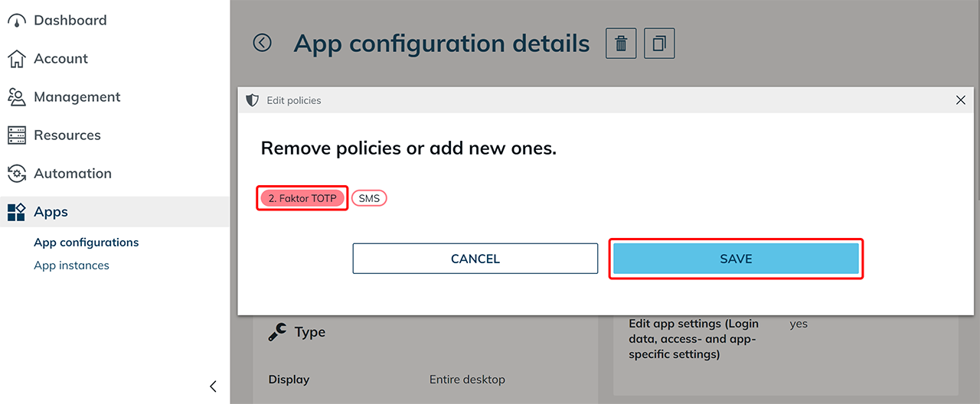
Task: Close the Edit policies dialog
Action: coord(961,100)
